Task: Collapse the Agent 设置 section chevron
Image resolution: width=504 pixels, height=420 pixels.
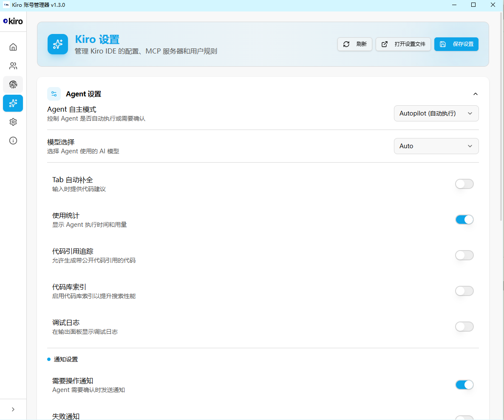Action: pos(476,94)
